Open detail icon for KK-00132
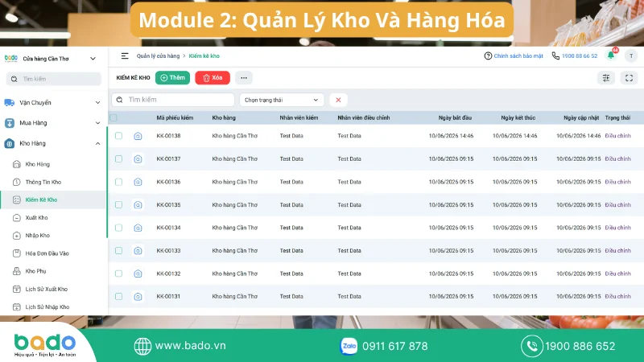The image size is (644, 362). (x=138, y=274)
